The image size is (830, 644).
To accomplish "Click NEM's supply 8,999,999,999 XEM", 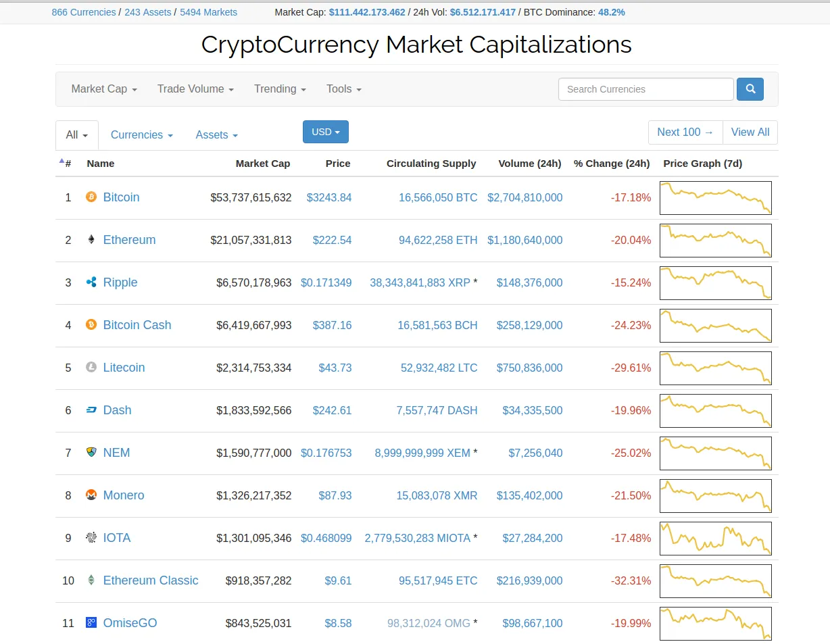I will pyautogui.click(x=422, y=453).
